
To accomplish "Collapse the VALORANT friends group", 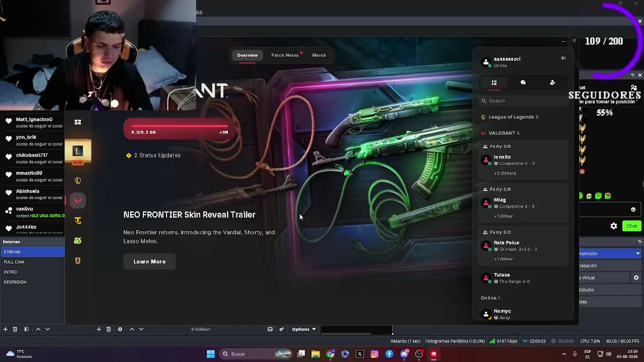I will point(501,133).
